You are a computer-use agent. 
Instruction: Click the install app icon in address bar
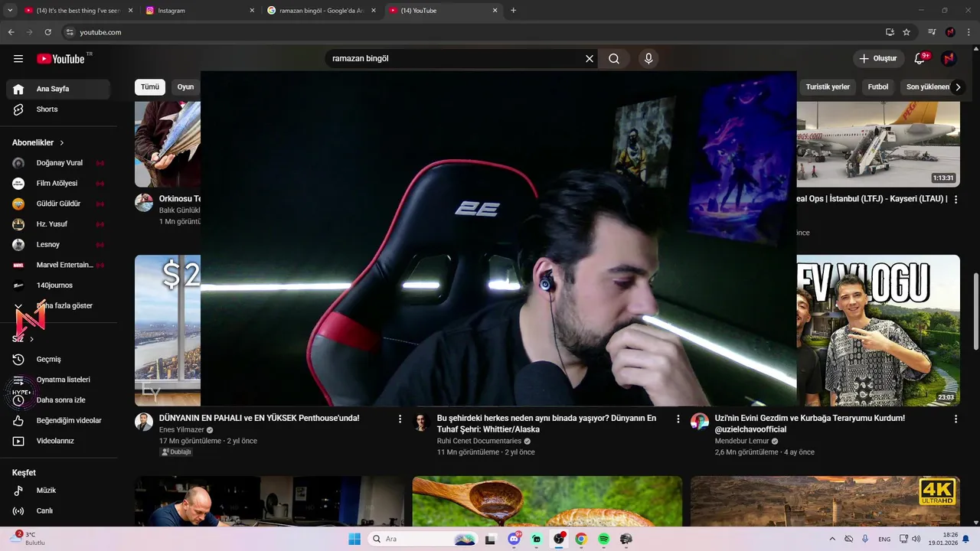click(x=890, y=32)
